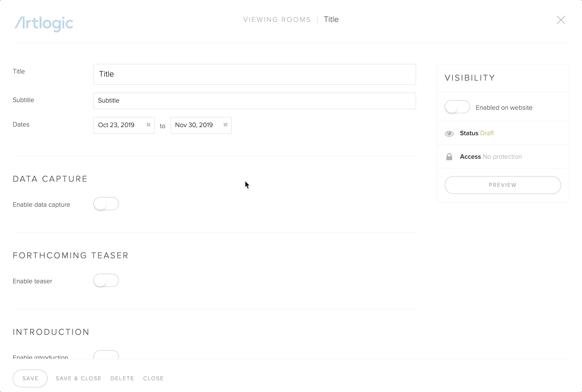Clear the Nov 30, 2019 end date

(225, 125)
